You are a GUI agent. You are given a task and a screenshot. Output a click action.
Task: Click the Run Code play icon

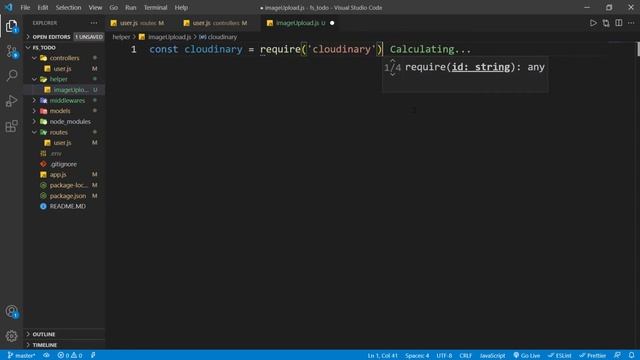pos(593,23)
